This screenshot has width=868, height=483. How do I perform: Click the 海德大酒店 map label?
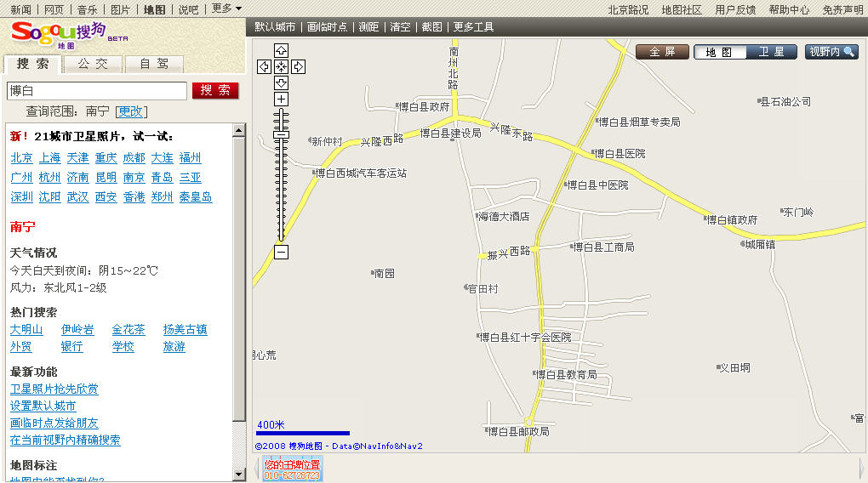click(503, 217)
